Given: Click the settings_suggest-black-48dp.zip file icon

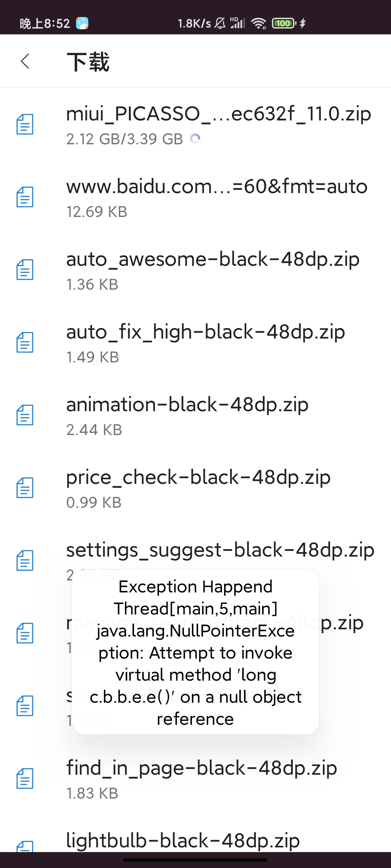Looking at the screenshot, I should click(25, 560).
